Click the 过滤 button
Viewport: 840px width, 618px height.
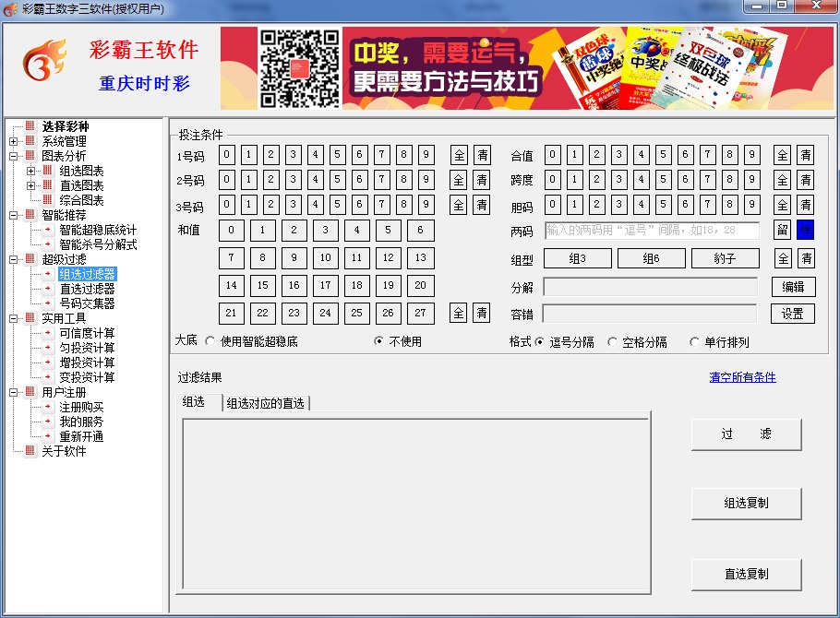[746, 434]
